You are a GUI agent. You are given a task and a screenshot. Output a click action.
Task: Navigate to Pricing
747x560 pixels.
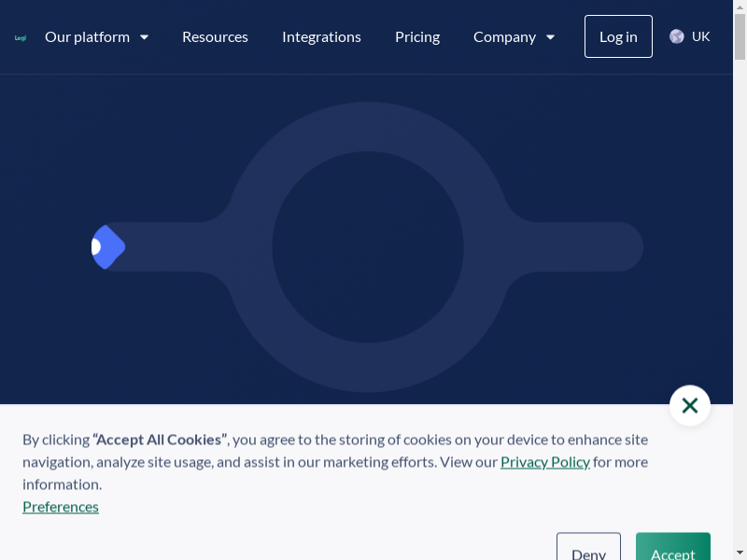tap(417, 37)
